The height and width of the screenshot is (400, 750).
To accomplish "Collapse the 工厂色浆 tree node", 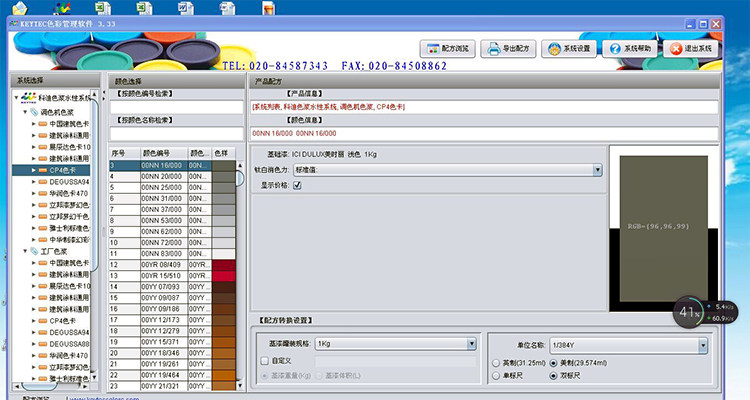I will [x=25, y=252].
